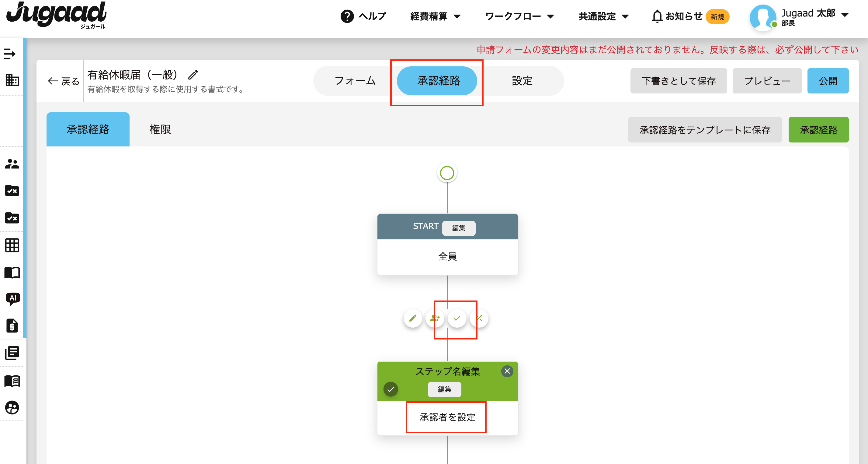
Task: Click 下書きとして保存 button
Action: click(x=678, y=81)
